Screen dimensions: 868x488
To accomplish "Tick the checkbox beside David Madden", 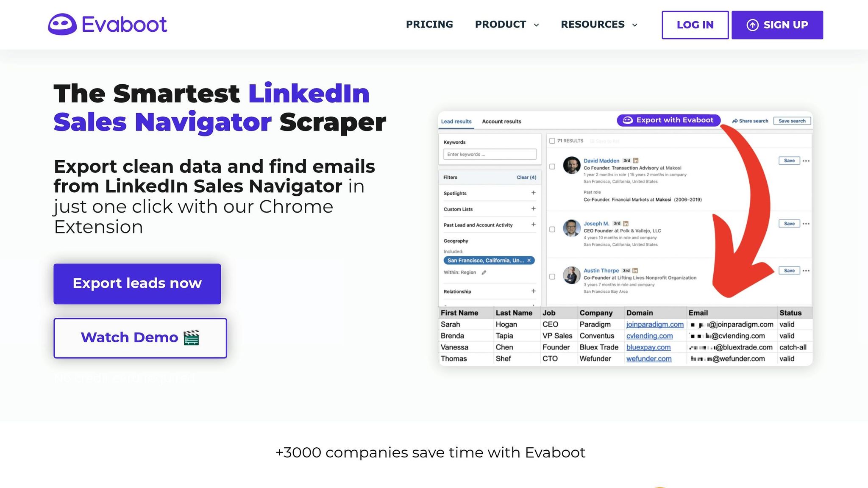I will (552, 166).
